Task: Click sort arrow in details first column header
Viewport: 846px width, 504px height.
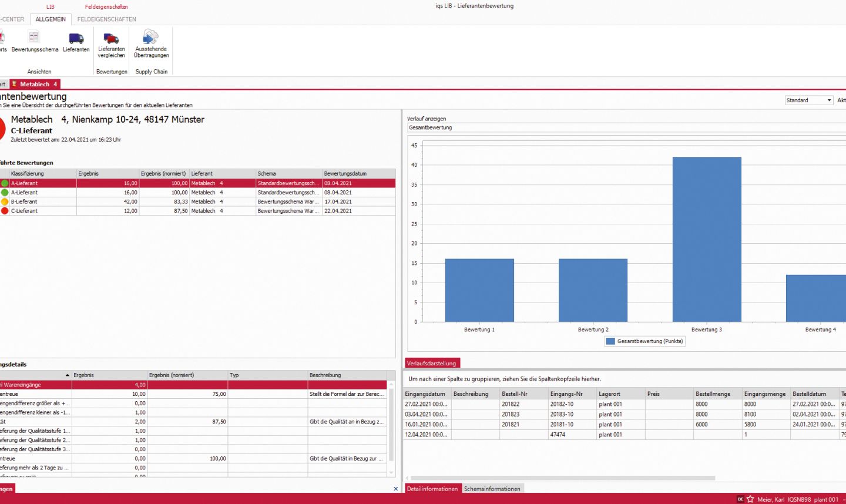Action: pos(68,375)
